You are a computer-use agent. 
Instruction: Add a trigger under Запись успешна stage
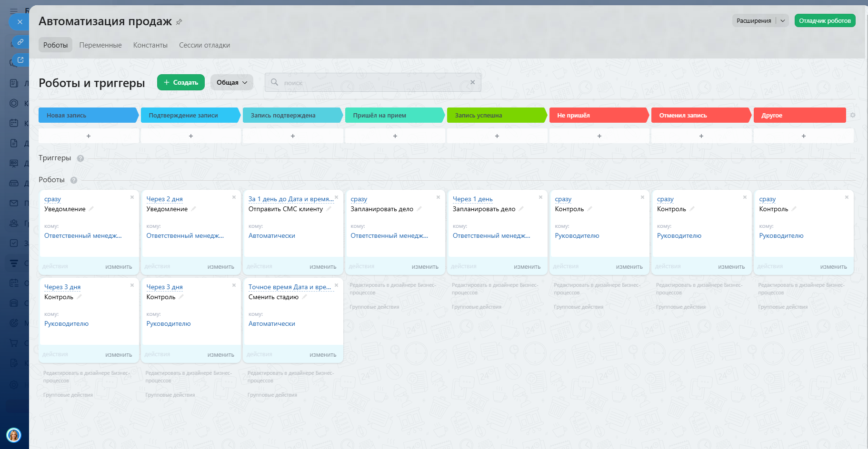[x=497, y=136]
